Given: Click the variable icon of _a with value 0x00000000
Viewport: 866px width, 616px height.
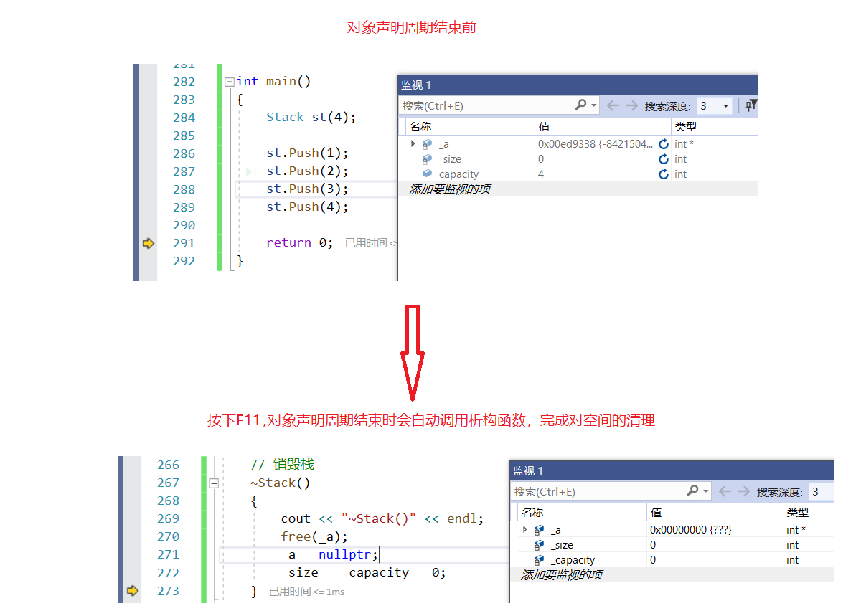Looking at the screenshot, I should click(x=539, y=530).
